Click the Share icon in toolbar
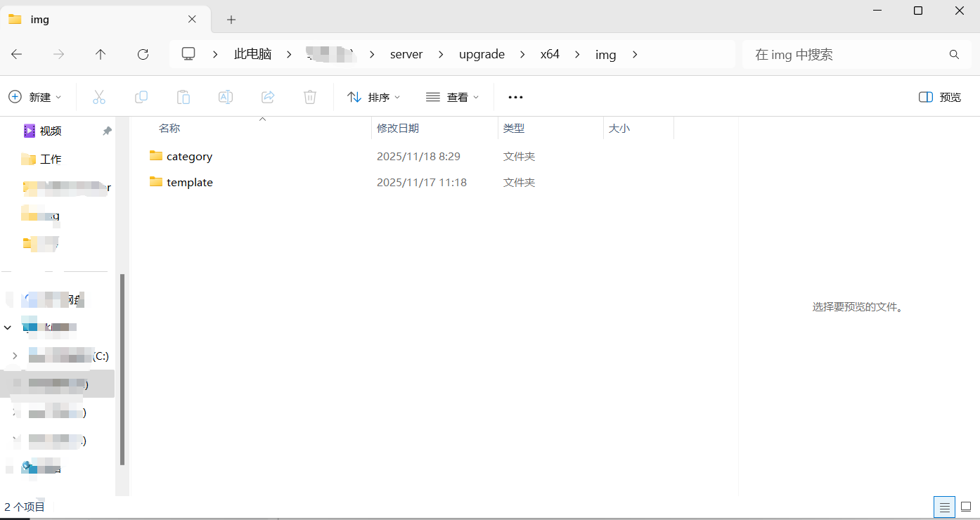This screenshot has height=520, width=980. 268,97
